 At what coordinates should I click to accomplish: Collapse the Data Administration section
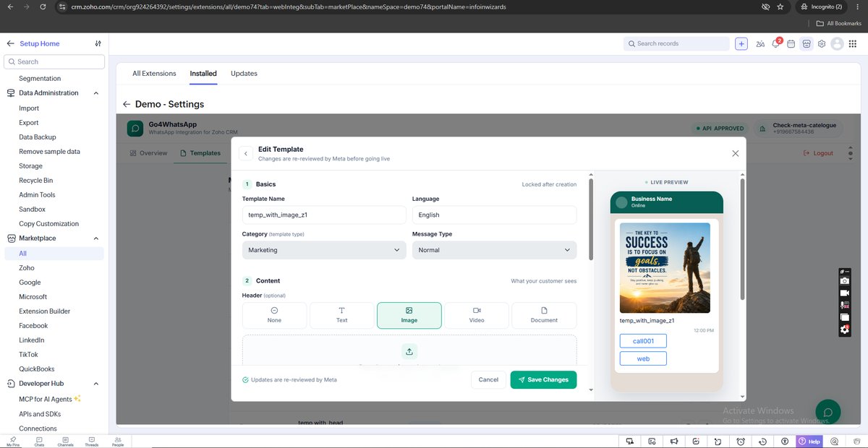pos(96,93)
